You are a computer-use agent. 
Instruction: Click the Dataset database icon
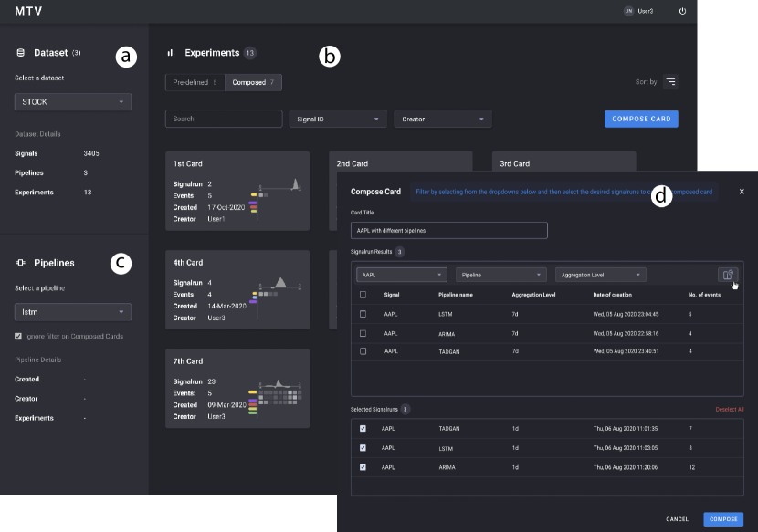tap(20, 53)
